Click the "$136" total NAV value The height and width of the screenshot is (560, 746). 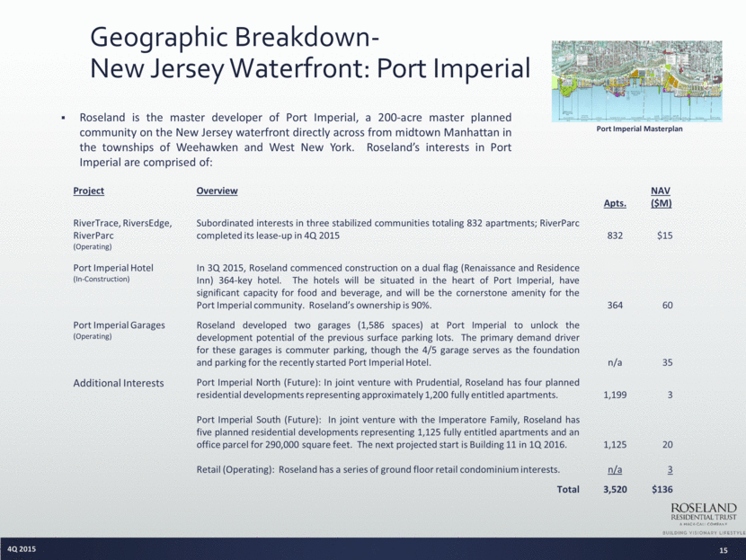point(662,489)
